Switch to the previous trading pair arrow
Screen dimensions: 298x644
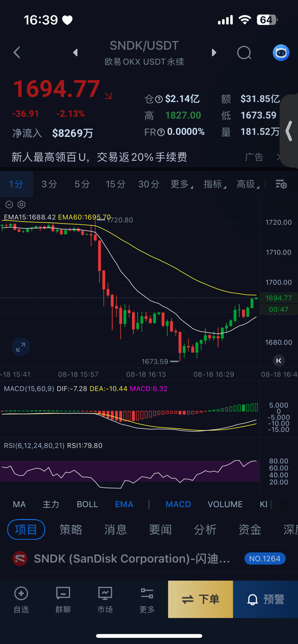click(75, 52)
